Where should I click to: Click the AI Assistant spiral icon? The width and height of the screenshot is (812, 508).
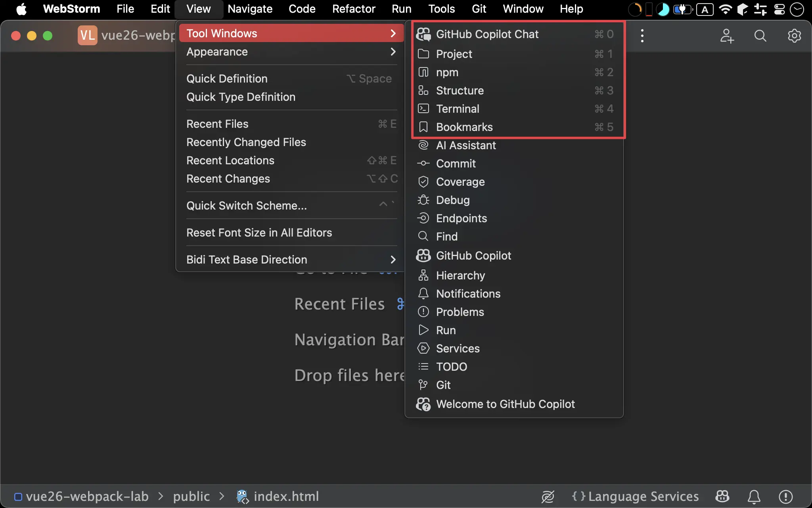pyautogui.click(x=423, y=145)
